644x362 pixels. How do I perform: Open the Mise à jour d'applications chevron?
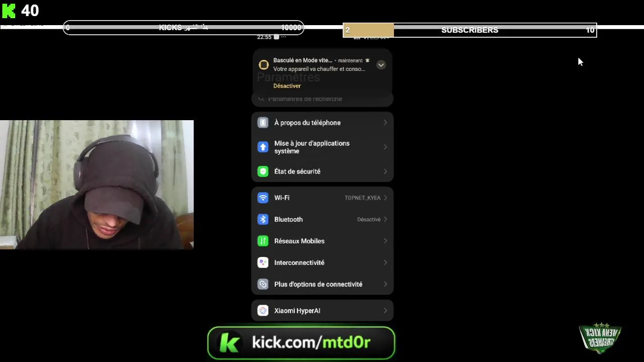point(385,147)
